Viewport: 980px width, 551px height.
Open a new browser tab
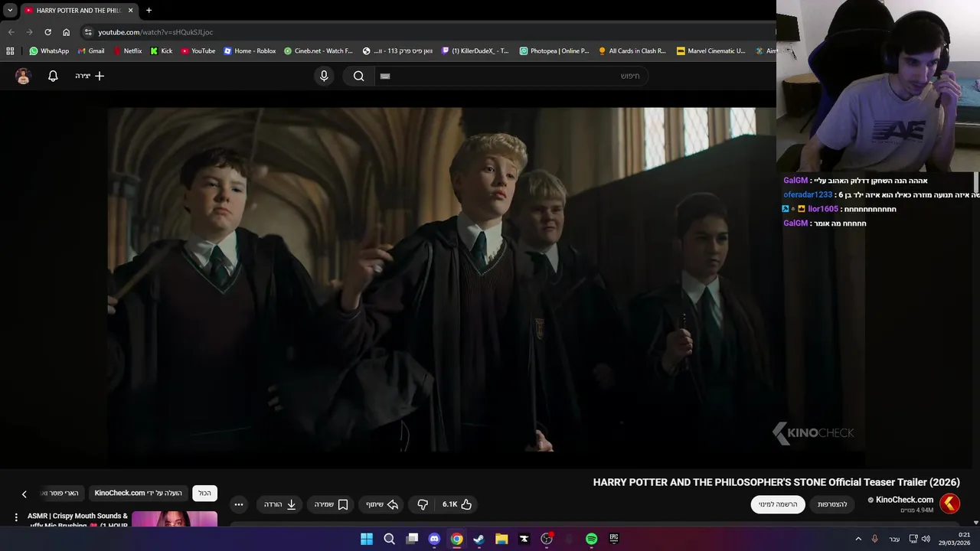point(149,11)
